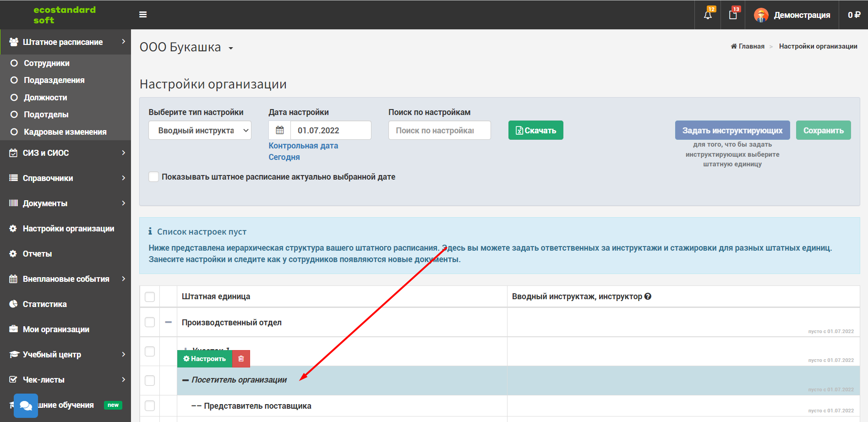The height and width of the screenshot is (422, 868).
Task: Open the Отчеты sidebar item
Action: click(37, 254)
